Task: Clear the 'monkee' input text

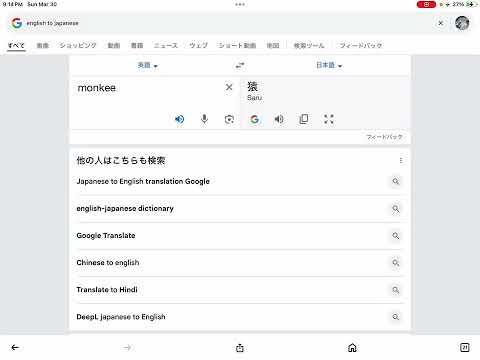Action: coord(229,87)
